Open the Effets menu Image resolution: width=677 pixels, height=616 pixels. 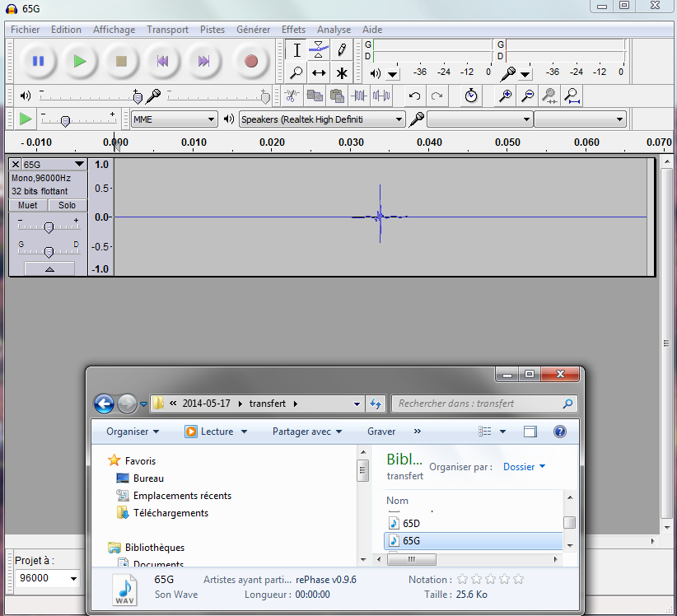[x=293, y=30]
